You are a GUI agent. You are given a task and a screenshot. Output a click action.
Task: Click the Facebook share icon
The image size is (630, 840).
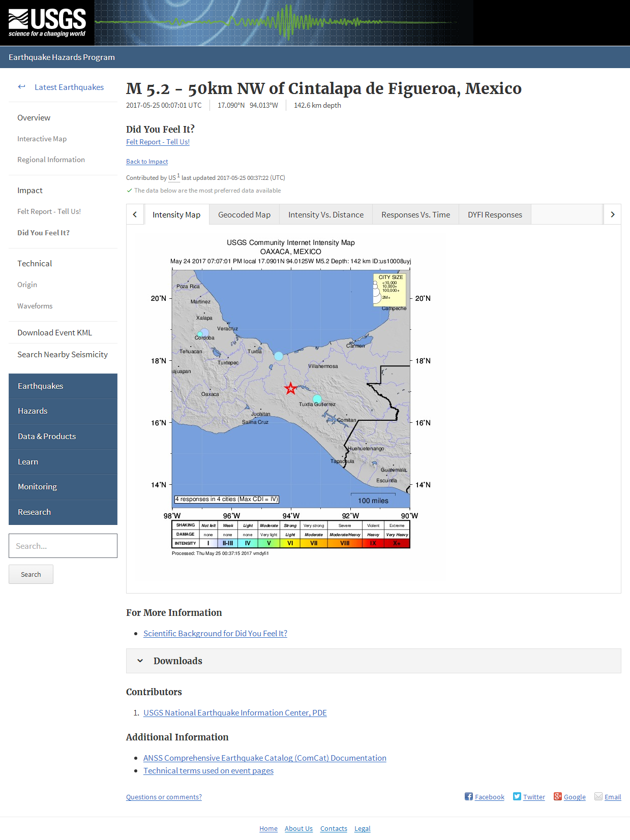pos(468,796)
